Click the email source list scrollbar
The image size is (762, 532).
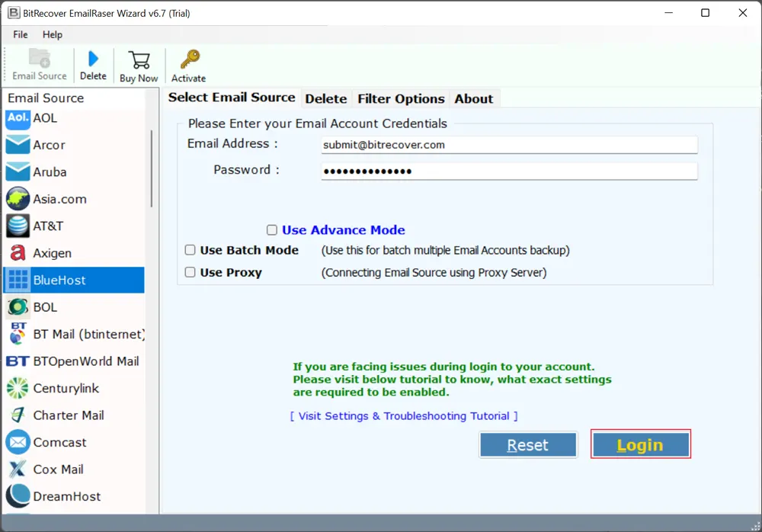click(152, 168)
